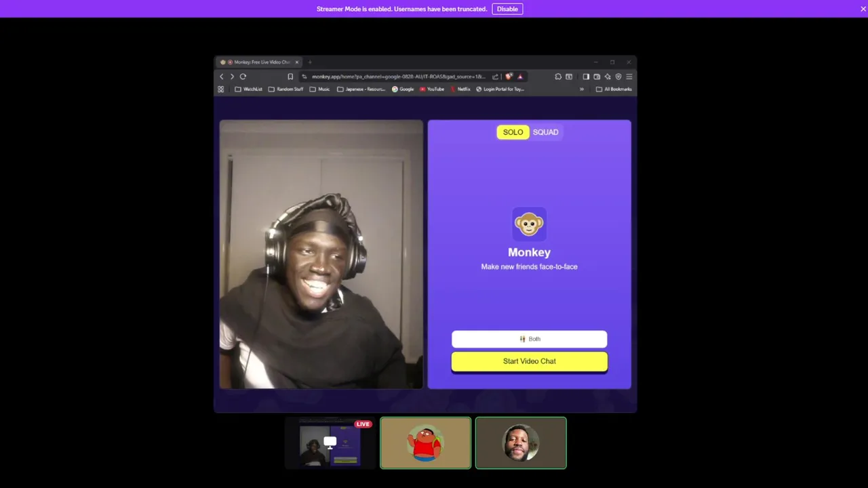Go back in the browser

[x=222, y=77]
